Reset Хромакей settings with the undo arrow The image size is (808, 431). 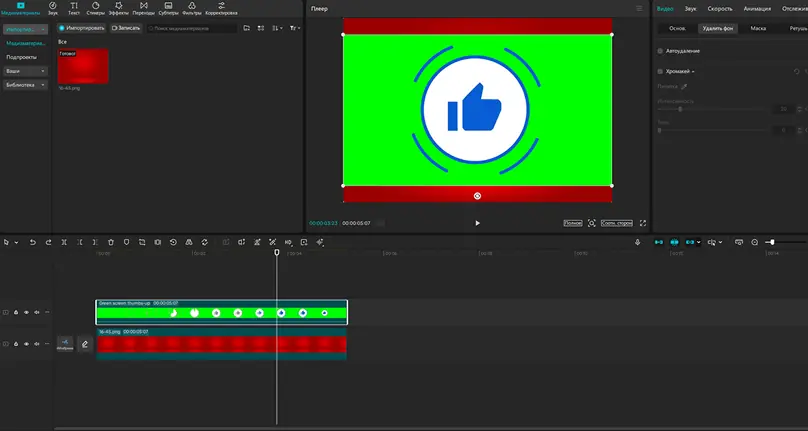[x=796, y=71]
